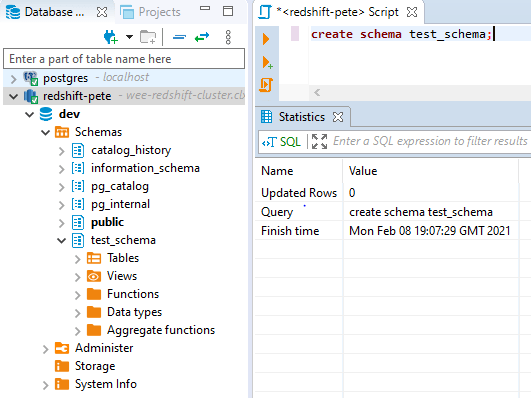Close the Database Navigator tab
Viewport: 531px width, 398px height.
102,12
